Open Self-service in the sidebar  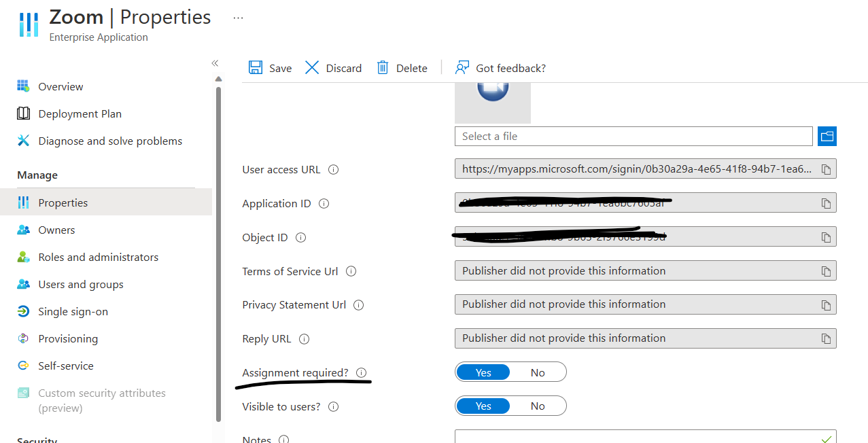pos(65,366)
